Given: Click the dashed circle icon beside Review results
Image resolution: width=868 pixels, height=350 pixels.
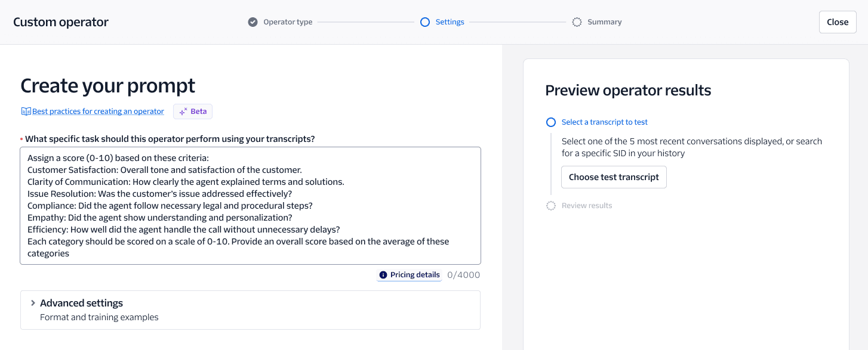Looking at the screenshot, I should (x=550, y=205).
